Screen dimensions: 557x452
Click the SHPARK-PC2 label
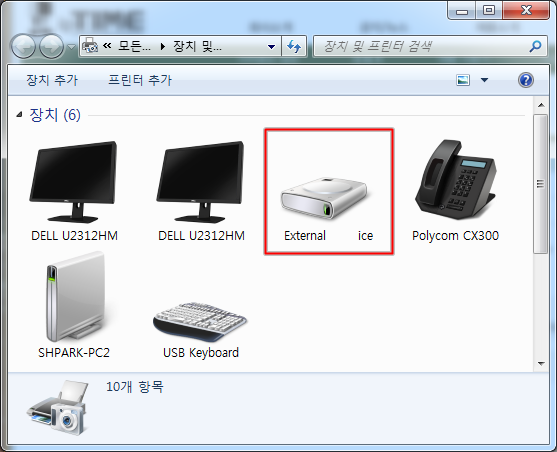(x=74, y=353)
